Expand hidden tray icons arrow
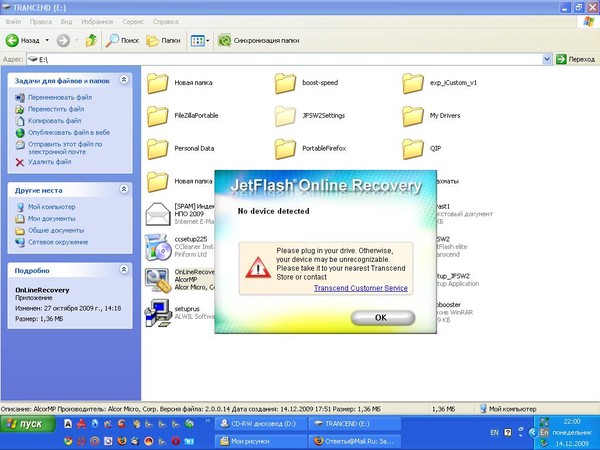This screenshot has width=600, height=450. [x=533, y=433]
